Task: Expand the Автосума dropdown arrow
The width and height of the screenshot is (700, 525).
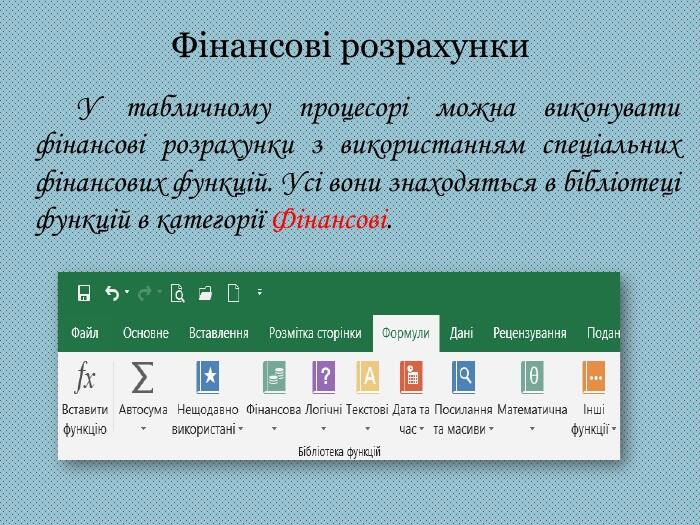Action: tap(143, 429)
